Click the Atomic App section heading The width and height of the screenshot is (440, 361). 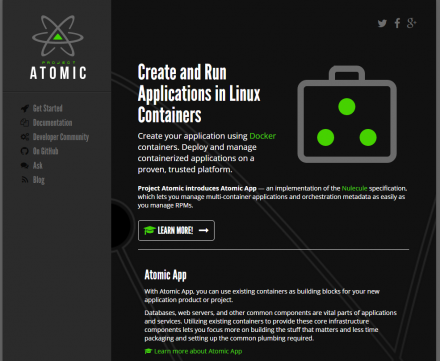click(165, 275)
